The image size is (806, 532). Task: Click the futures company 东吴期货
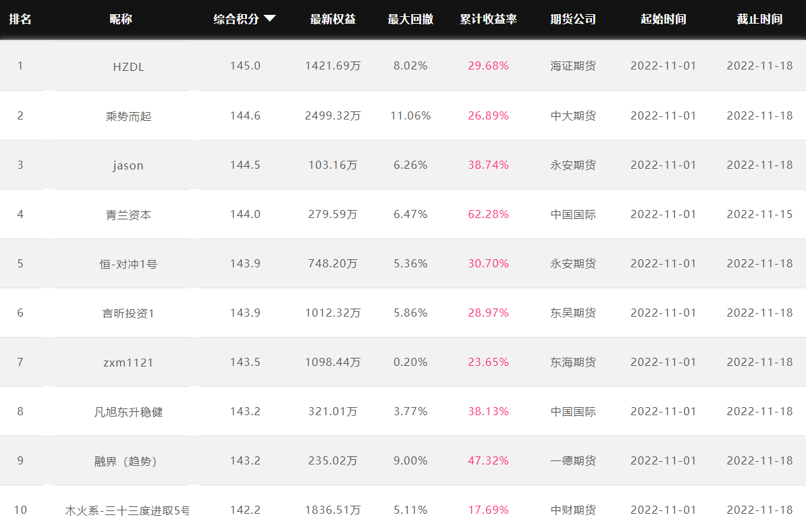pos(573,313)
